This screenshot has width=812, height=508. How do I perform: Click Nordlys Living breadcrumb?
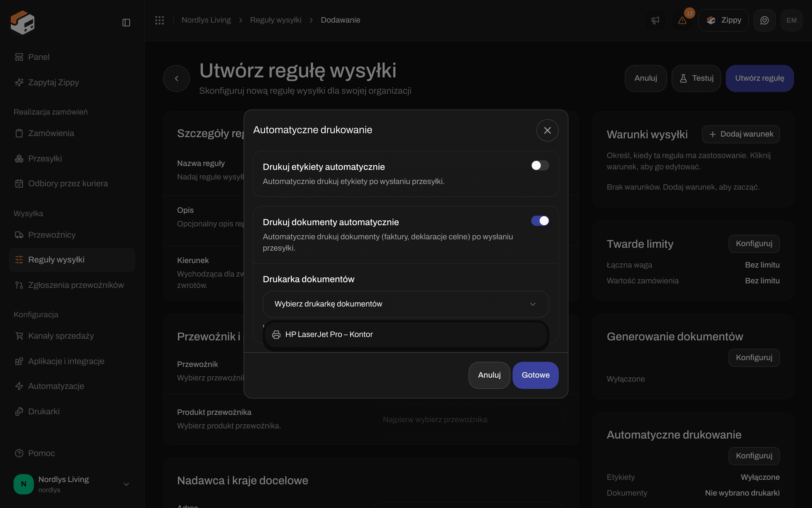206,20
